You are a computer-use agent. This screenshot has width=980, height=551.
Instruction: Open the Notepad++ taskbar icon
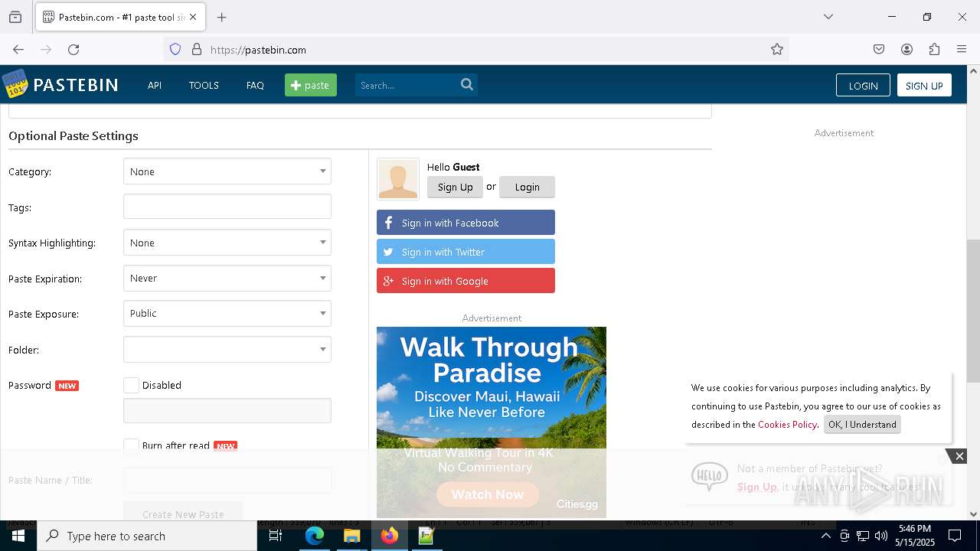[426, 536]
